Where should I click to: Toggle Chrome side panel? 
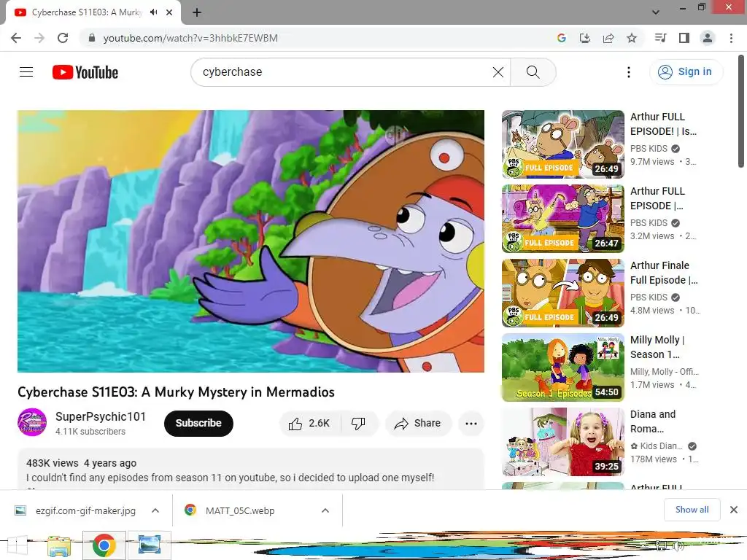pyautogui.click(x=684, y=38)
